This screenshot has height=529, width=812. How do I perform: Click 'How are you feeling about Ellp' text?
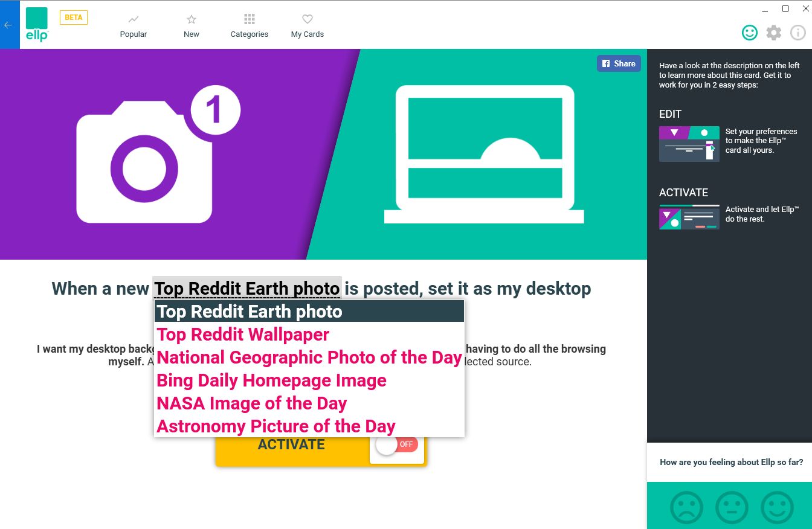tap(732, 463)
